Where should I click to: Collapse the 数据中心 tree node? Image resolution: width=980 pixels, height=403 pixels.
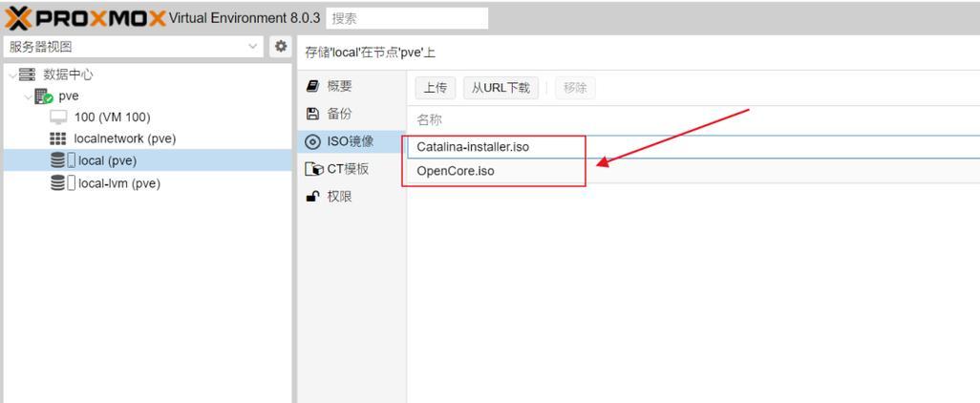[x=12, y=75]
